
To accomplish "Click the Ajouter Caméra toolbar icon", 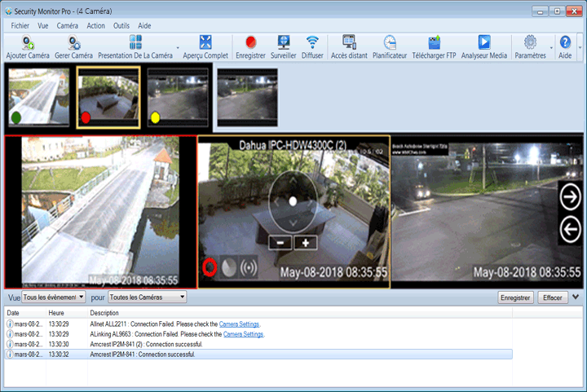I will click(x=28, y=43).
